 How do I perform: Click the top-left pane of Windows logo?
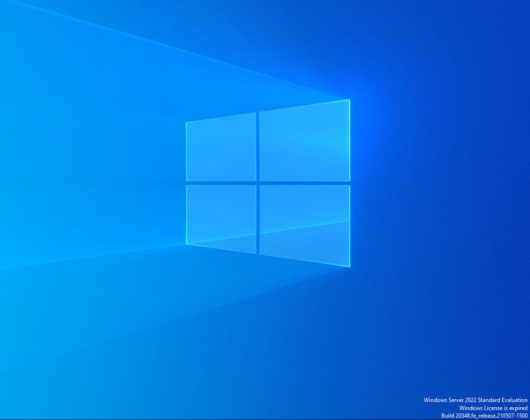[x=221, y=148]
